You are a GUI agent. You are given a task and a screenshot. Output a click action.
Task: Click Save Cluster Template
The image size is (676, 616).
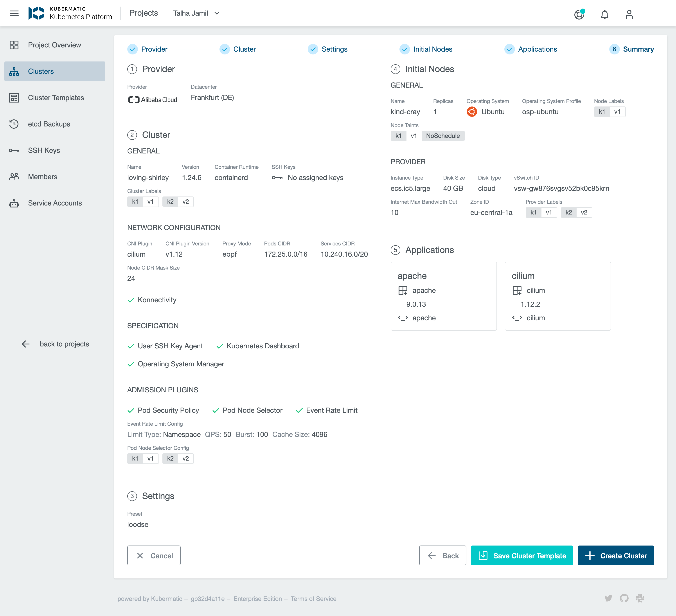(x=522, y=555)
